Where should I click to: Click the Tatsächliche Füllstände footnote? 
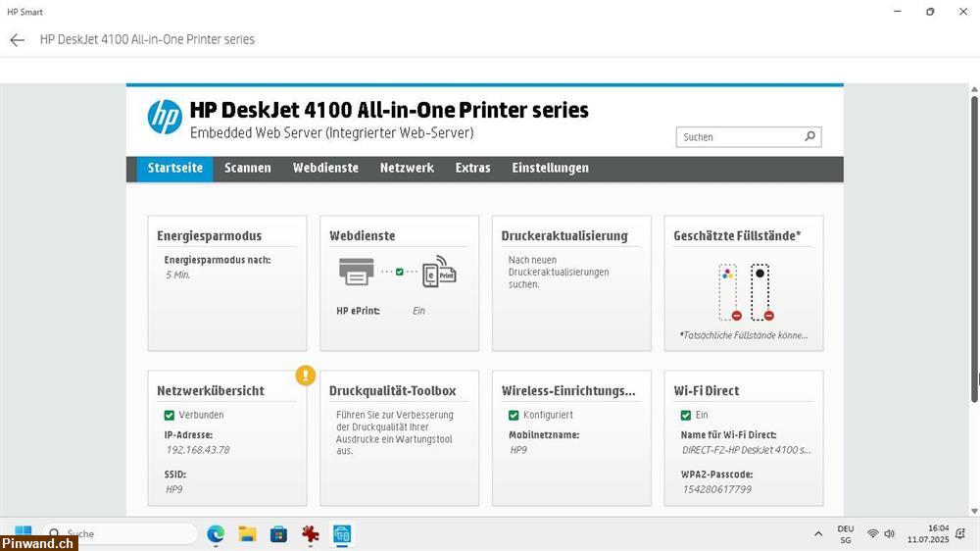[x=744, y=336]
